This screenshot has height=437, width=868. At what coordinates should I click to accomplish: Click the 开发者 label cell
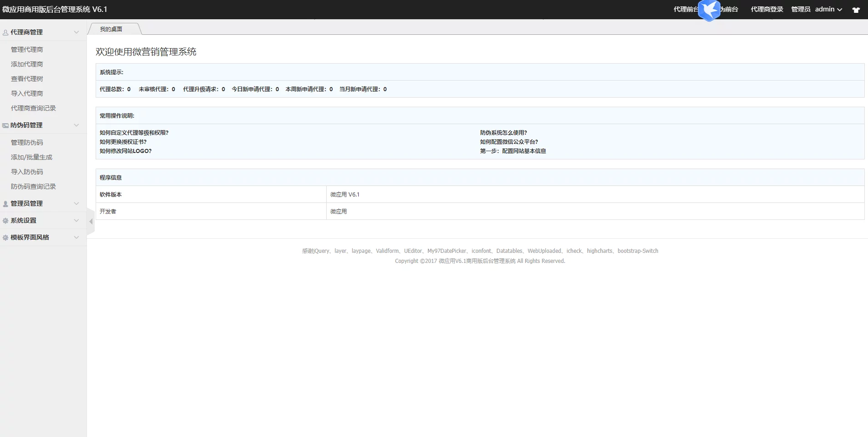(x=211, y=212)
